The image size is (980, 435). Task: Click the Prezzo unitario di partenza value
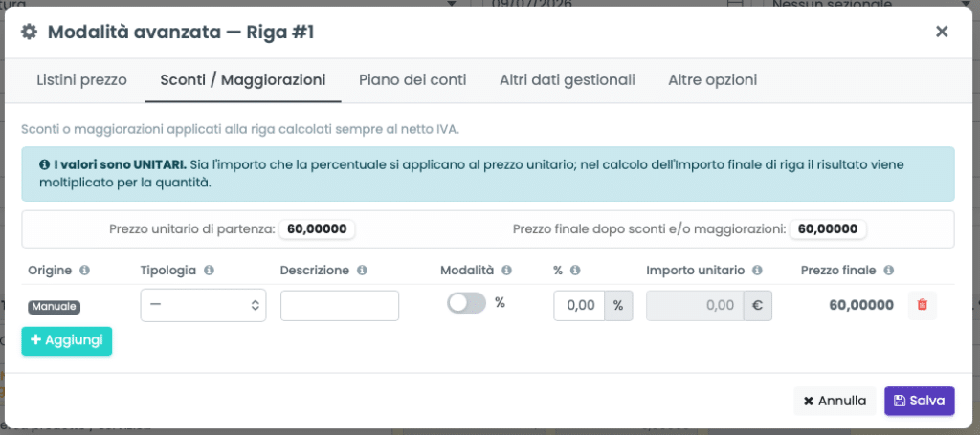pyautogui.click(x=317, y=229)
